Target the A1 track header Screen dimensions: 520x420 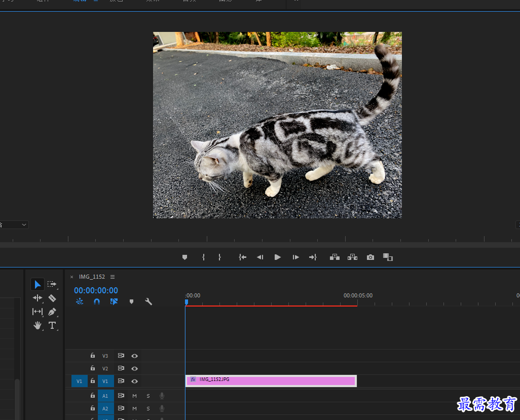(105, 396)
